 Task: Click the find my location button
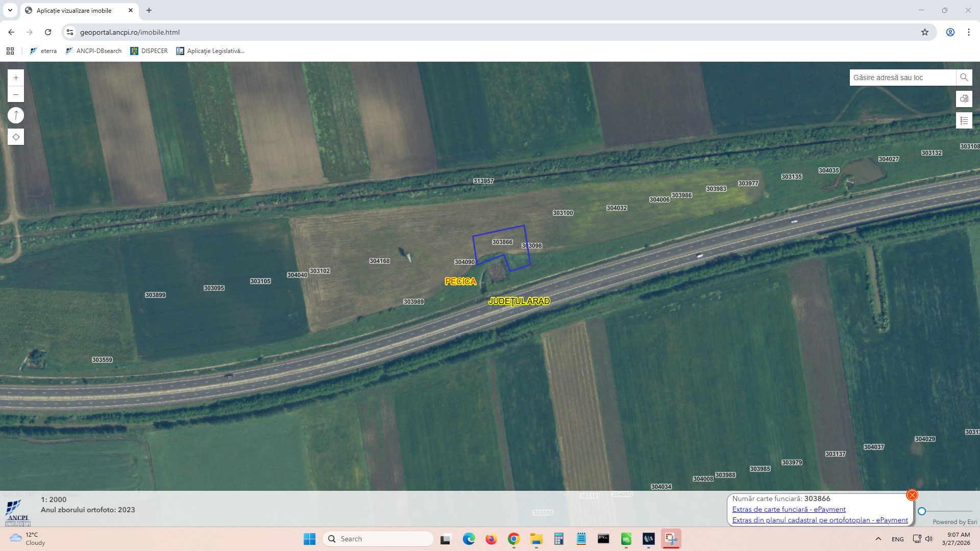(x=16, y=137)
